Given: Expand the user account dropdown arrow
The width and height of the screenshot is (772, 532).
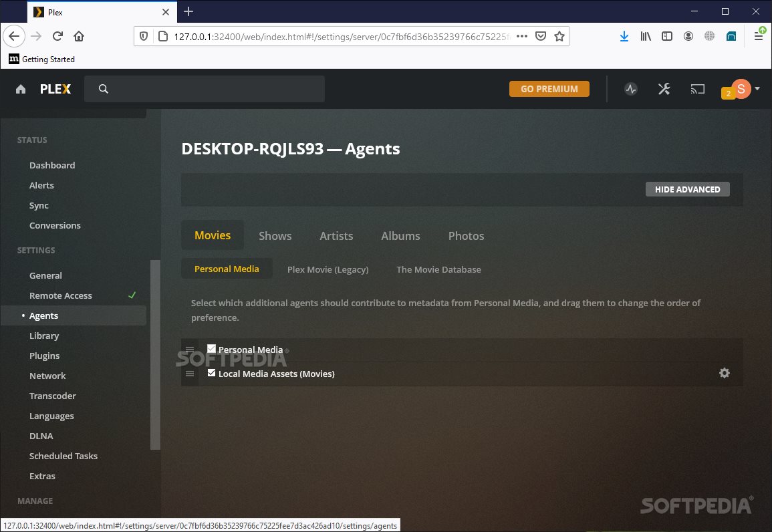Looking at the screenshot, I should [757, 89].
